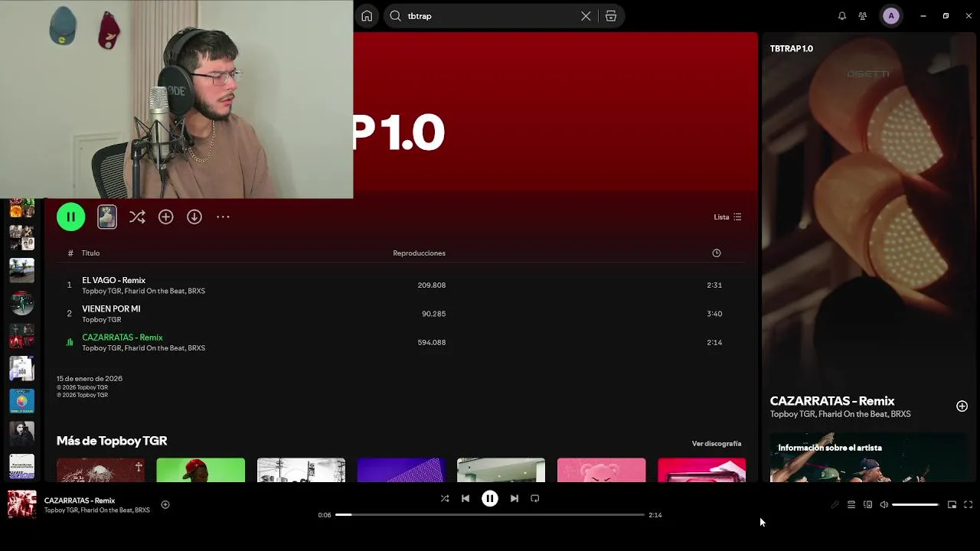The image size is (980, 551).
Task: Open the green album card with red cap
Action: [201, 470]
